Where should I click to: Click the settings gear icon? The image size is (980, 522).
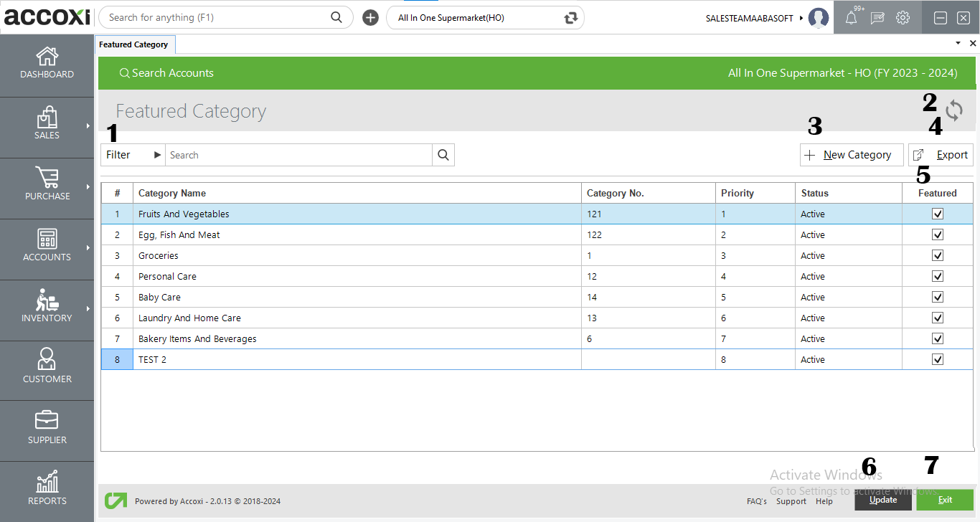[903, 17]
